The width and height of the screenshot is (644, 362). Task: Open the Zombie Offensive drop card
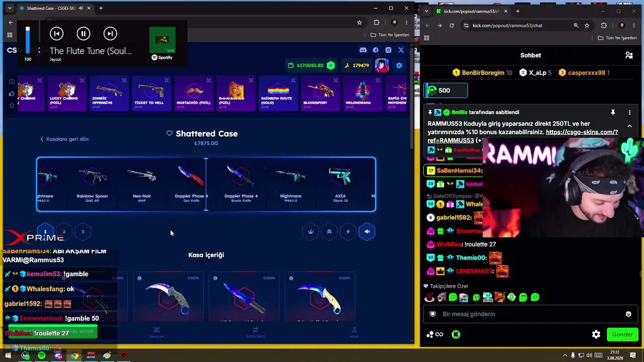point(109,94)
